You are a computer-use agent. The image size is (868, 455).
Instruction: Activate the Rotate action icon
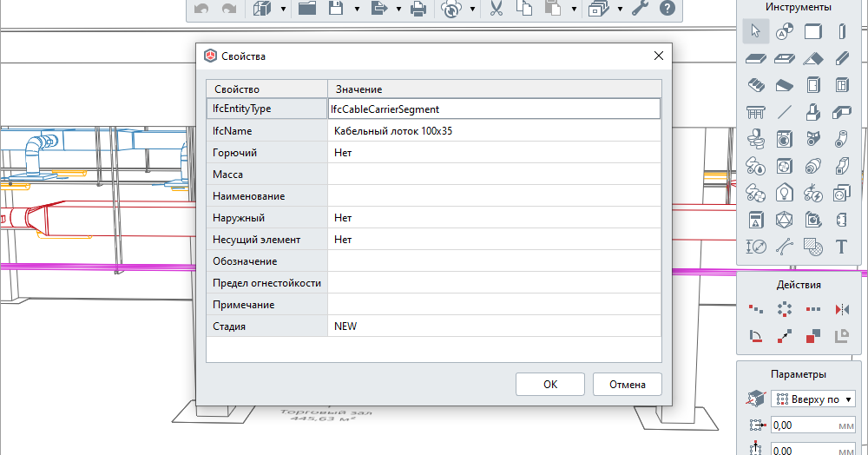coord(756,336)
